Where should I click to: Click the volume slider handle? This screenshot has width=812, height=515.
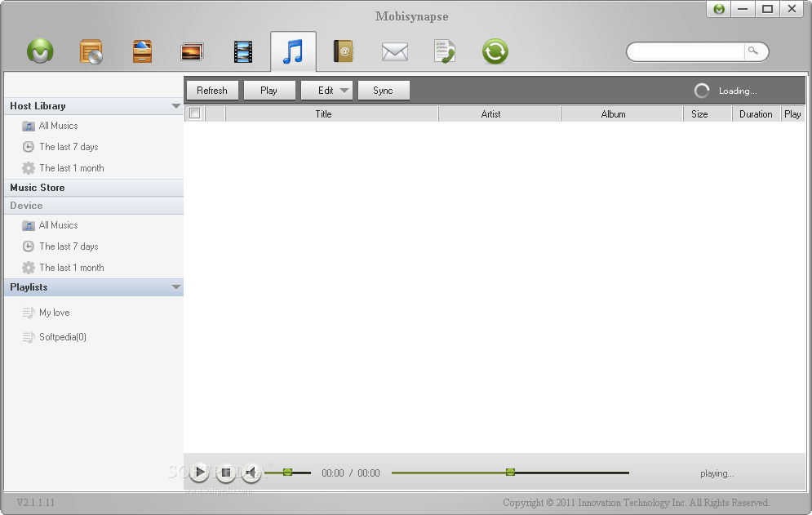click(x=288, y=472)
